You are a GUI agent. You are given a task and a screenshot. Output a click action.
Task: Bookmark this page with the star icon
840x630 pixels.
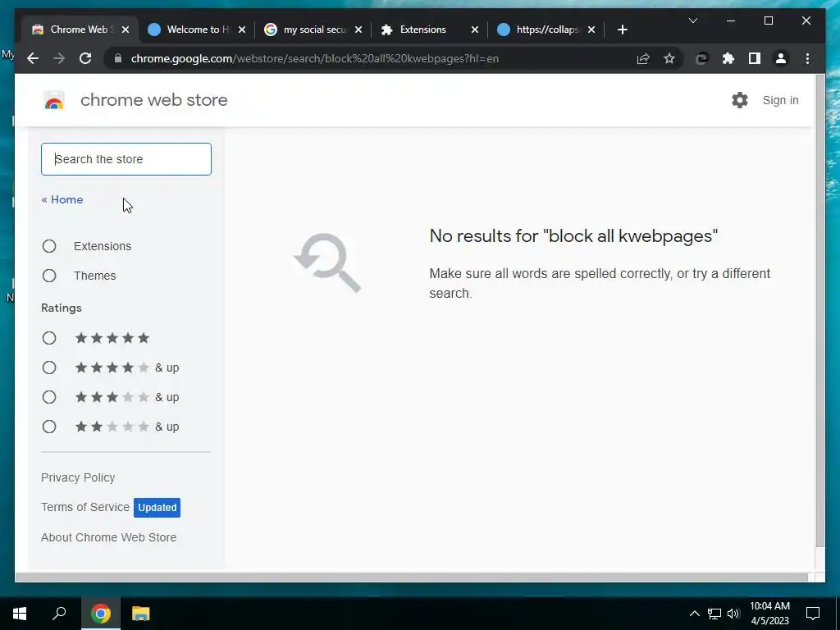coord(669,58)
